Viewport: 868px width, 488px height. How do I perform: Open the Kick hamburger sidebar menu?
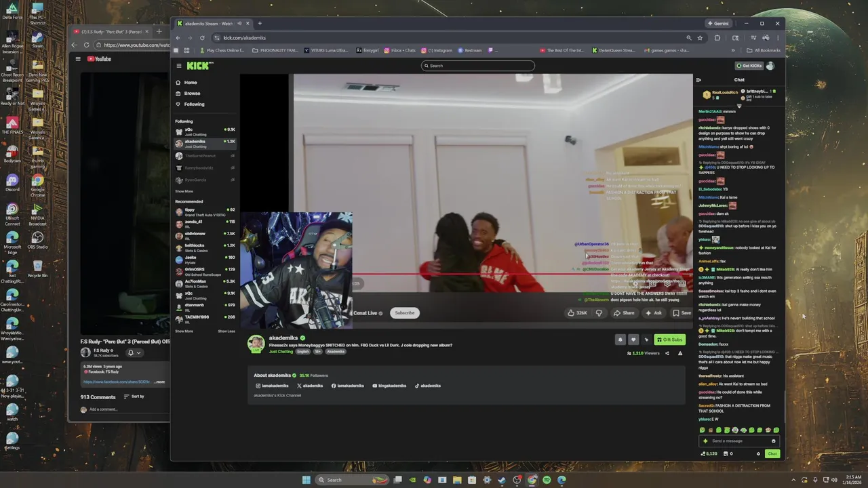[179, 66]
